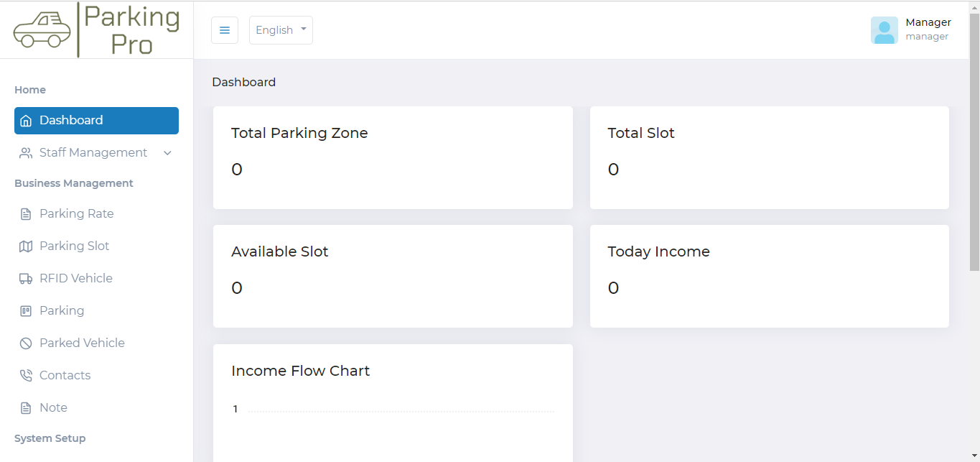Open the Parking menu item
Screen dimensions: 980x462
pos(62,310)
